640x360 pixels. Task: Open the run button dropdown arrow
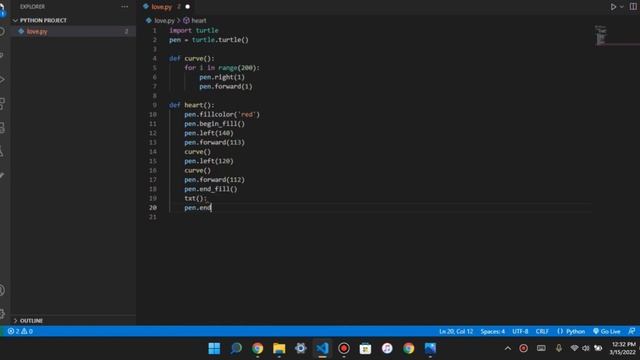pos(622,7)
